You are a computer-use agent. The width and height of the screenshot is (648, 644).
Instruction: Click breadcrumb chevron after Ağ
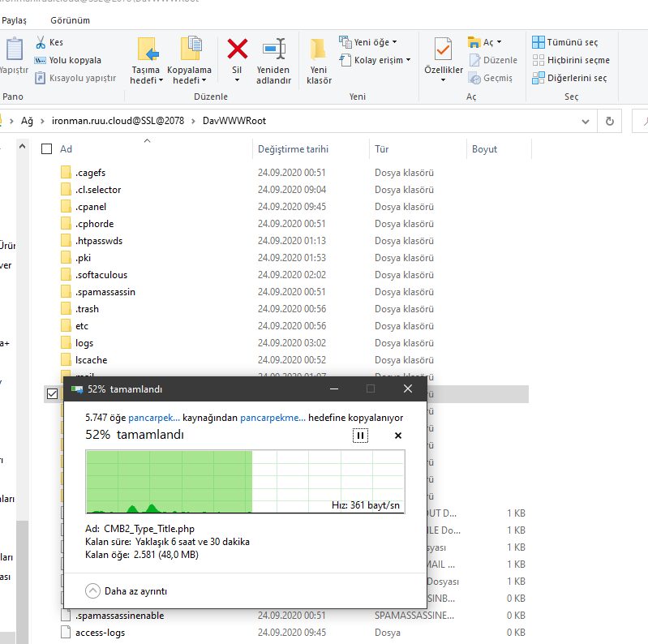(x=42, y=121)
